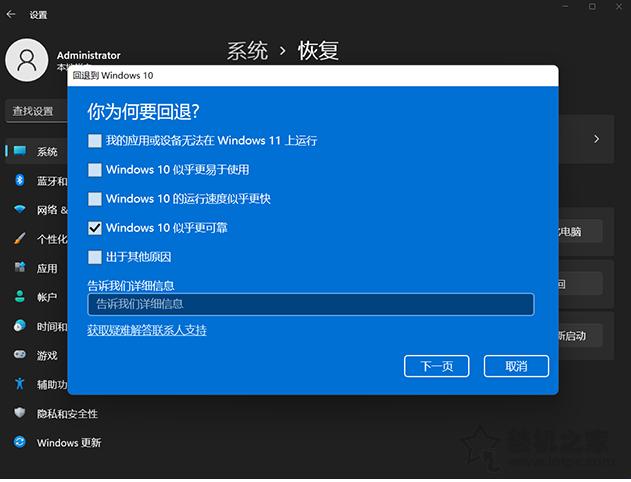
Task: Open the Windows 更新 sync icon
Action: click(20, 442)
